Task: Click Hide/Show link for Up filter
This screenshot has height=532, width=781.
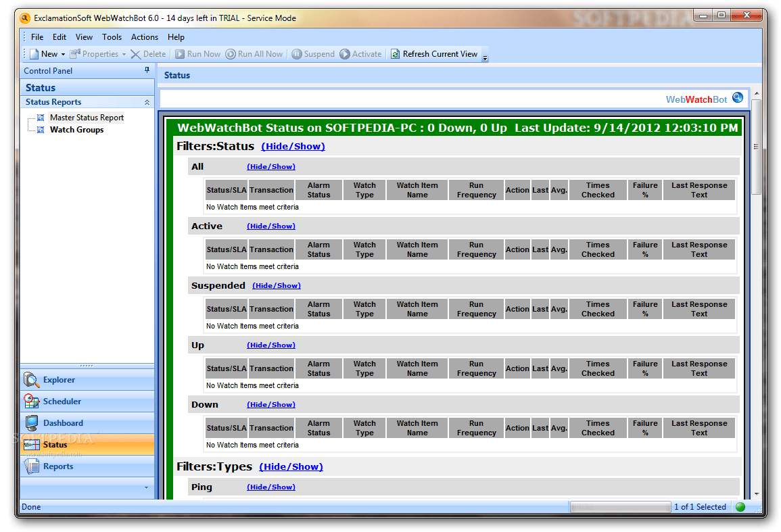Action: click(271, 345)
